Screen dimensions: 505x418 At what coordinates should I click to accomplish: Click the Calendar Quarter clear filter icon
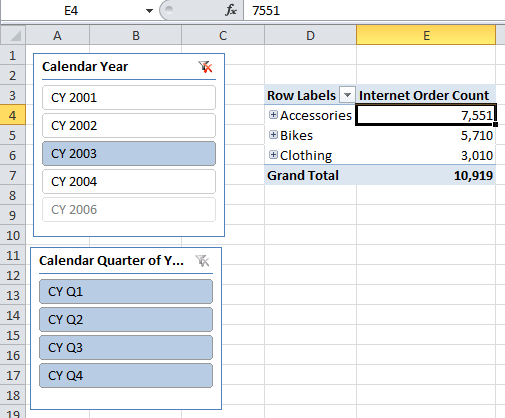tap(202, 261)
